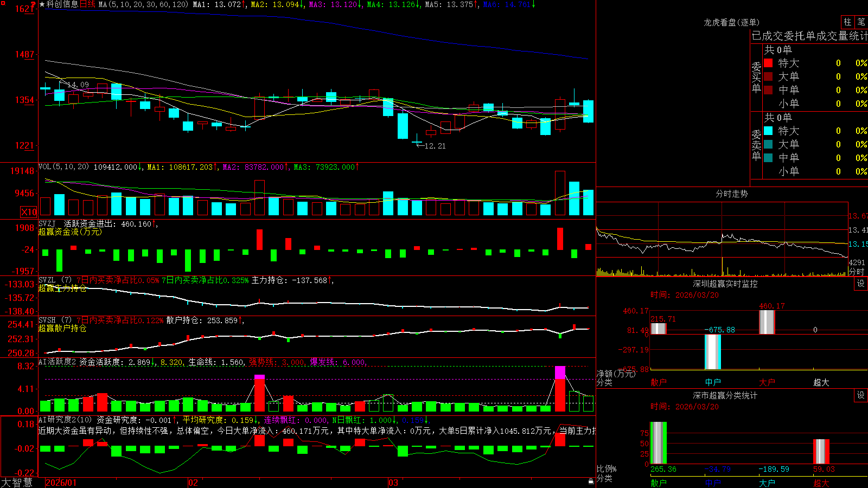Click the star favorite icon beside 科创信息
Viewport: 868px width, 488px height.
[x=42, y=4]
